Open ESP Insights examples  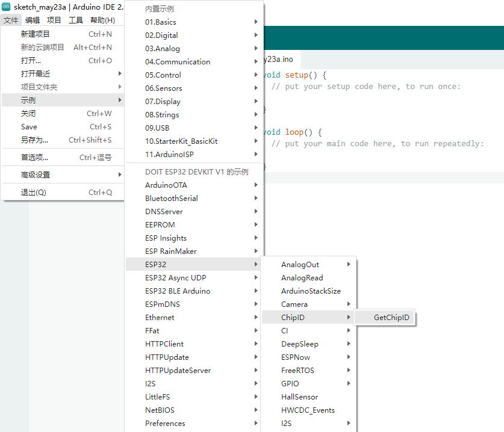pos(194,238)
